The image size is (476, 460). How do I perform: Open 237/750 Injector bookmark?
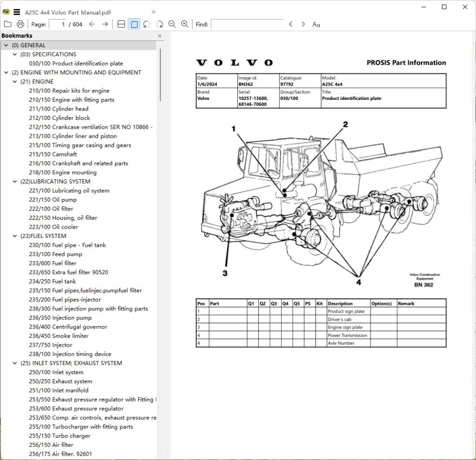[x=51, y=345]
